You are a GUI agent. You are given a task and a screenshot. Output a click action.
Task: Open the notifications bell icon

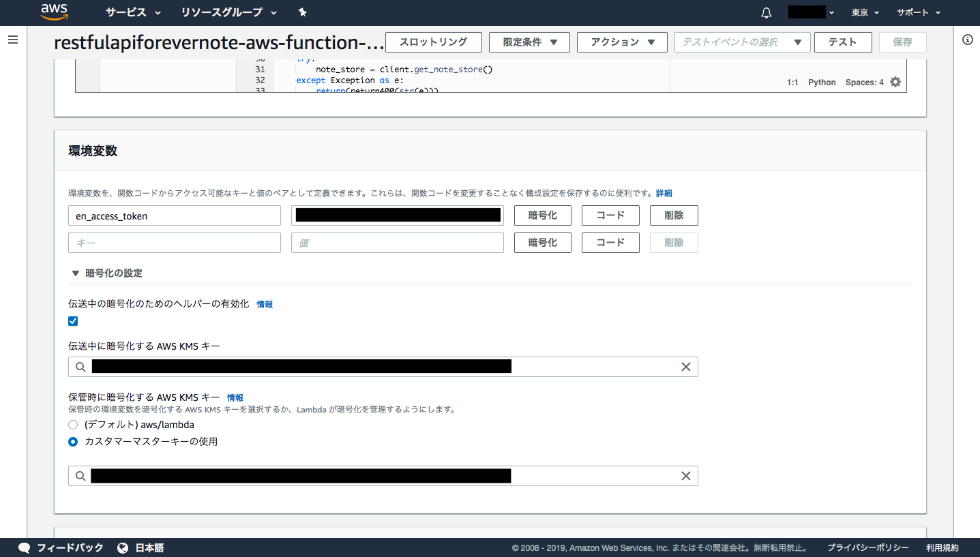[x=767, y=12]
